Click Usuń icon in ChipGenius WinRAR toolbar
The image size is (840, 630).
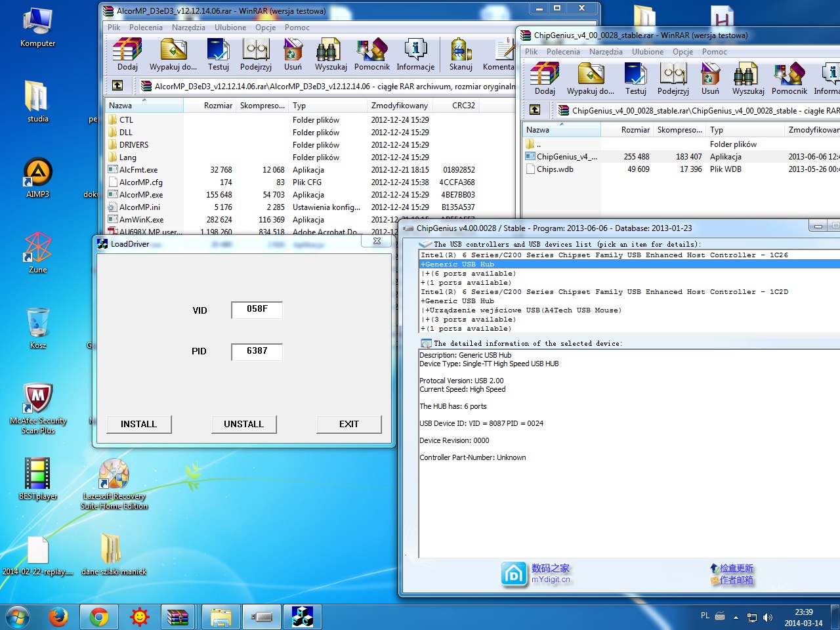tap(710, 78)
